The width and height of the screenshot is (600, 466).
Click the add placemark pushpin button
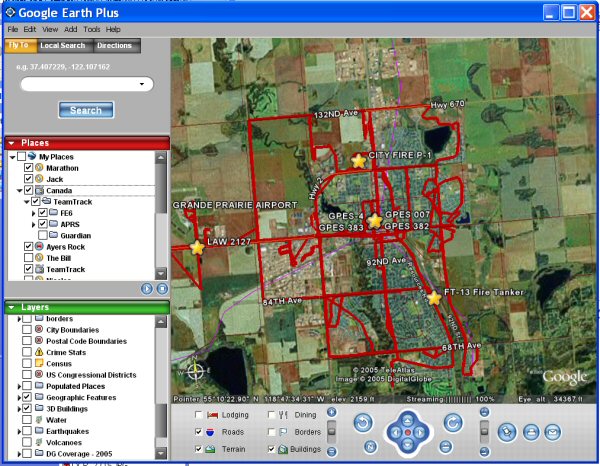507,432
